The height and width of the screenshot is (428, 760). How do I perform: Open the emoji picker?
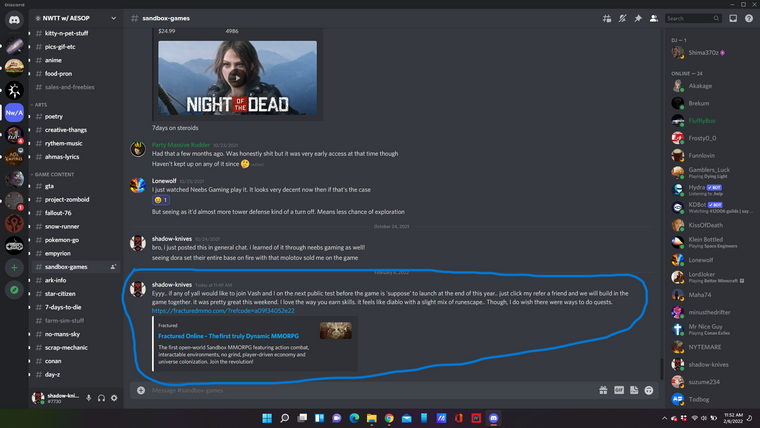point(649,390)
